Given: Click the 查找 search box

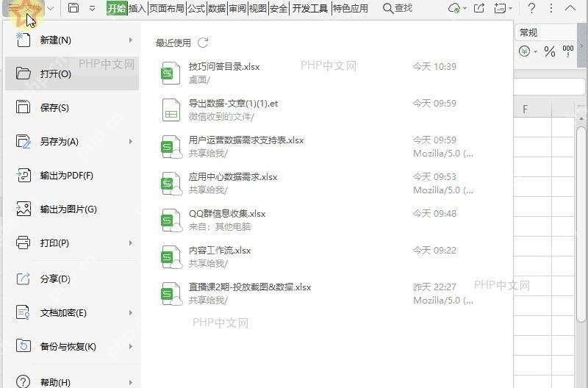Looking at the screenshot, I should tap(398, 8).
